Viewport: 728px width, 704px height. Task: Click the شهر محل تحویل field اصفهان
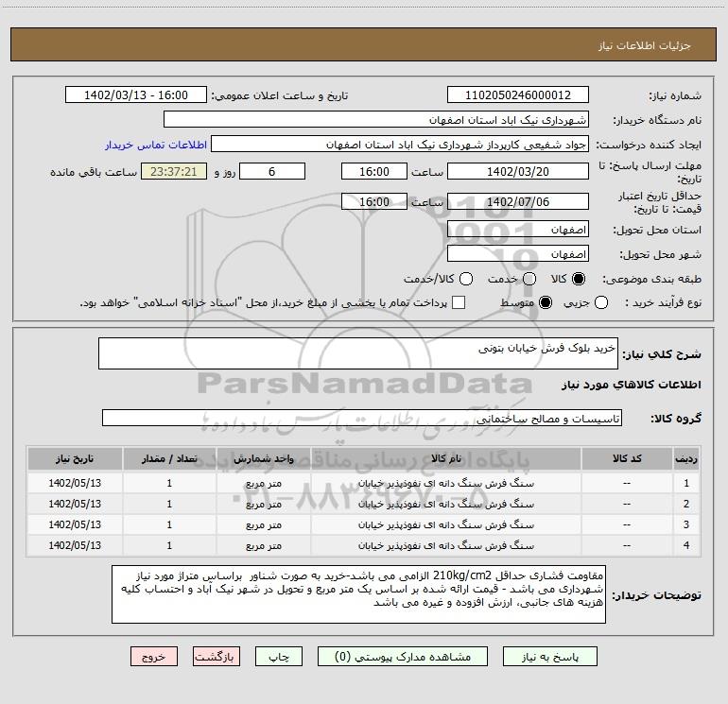click(x=518, y=253)
